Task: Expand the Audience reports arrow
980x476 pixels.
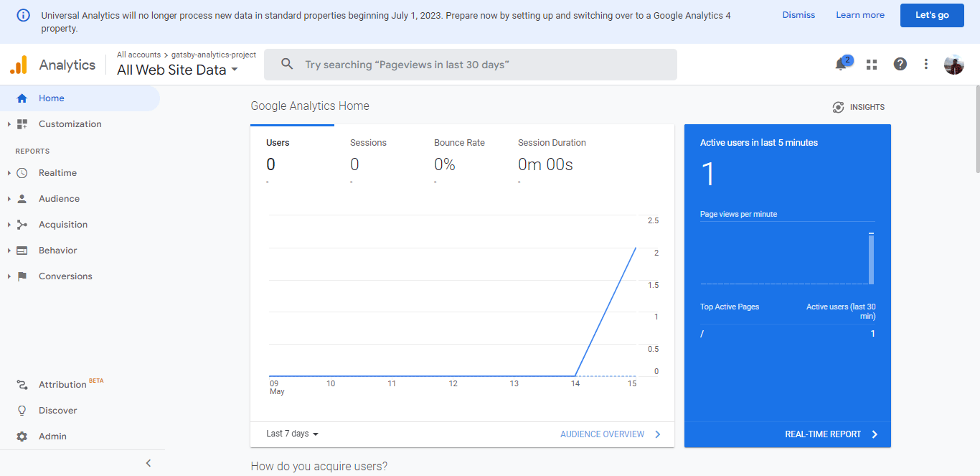Action: pyautogui.click(x=9, y=199)
